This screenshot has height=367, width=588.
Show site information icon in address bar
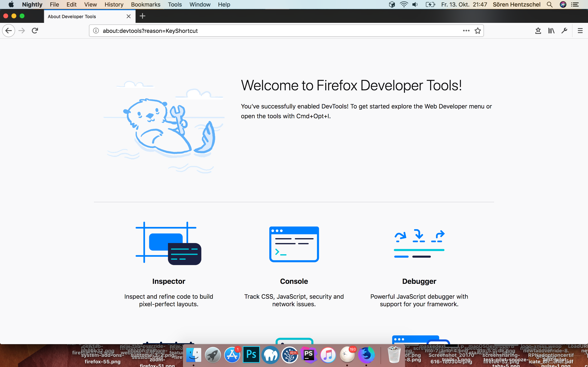click(96, 31)
